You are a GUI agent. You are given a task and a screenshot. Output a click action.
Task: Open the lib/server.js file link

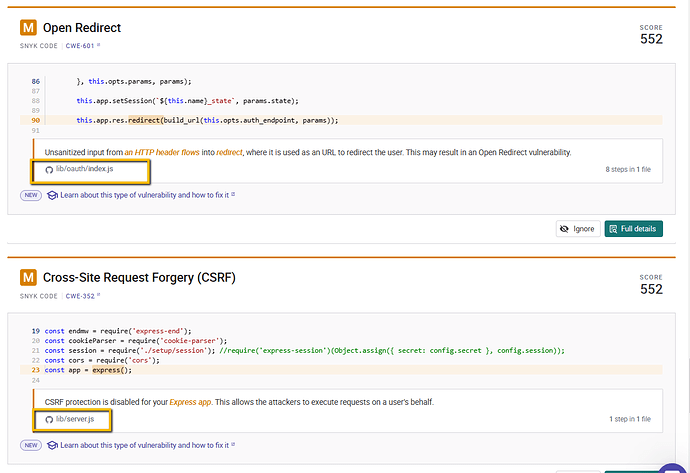coord(75,419)
